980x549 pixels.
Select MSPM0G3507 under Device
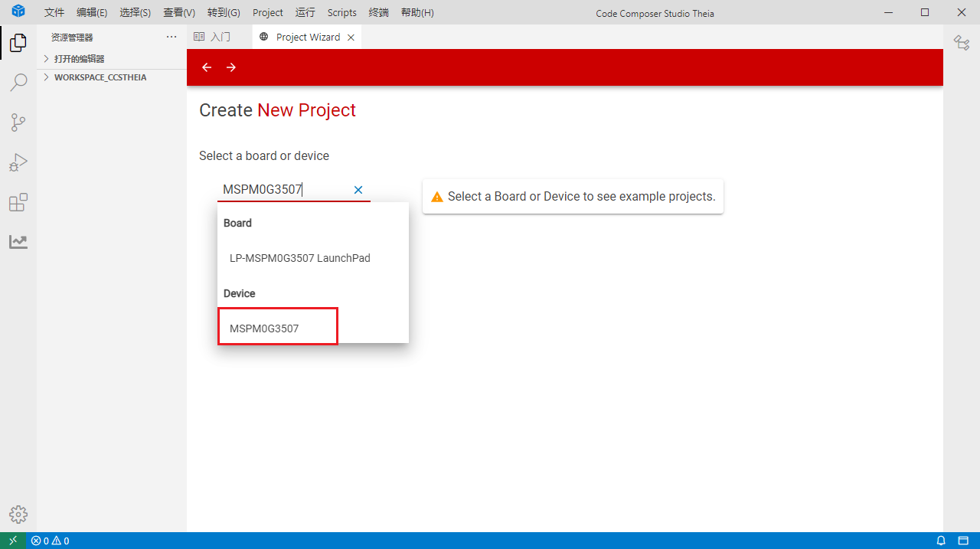tap(264, 328)
